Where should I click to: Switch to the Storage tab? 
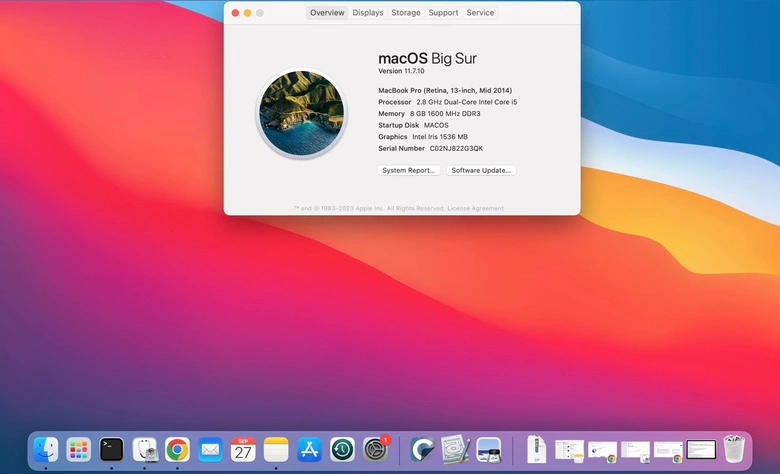[x=405, y=12]
